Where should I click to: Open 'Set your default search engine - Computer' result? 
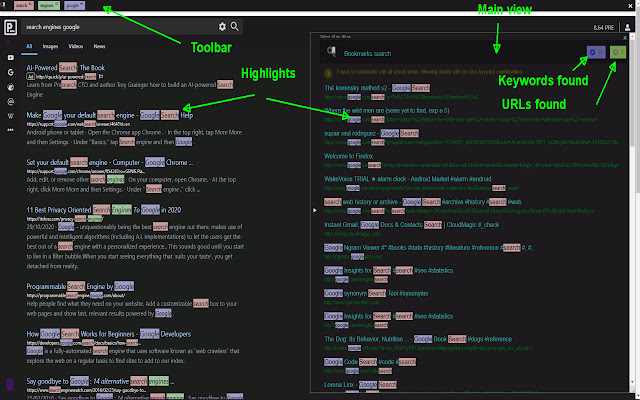(110, 162)
